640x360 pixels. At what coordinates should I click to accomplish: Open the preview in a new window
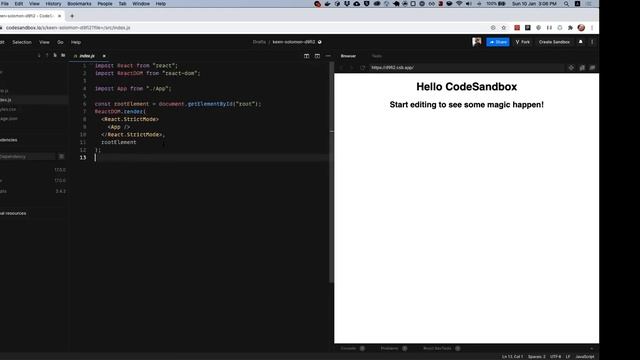tap(592, 68)
